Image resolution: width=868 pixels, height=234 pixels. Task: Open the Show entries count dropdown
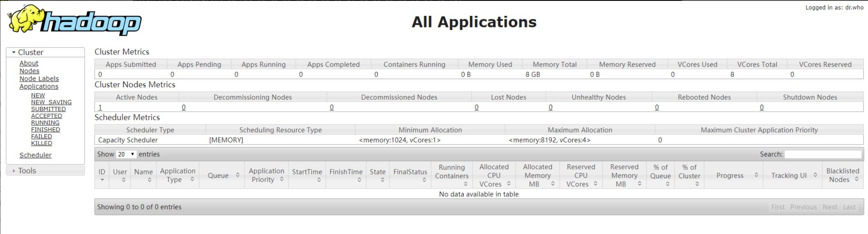click(126, 154)
